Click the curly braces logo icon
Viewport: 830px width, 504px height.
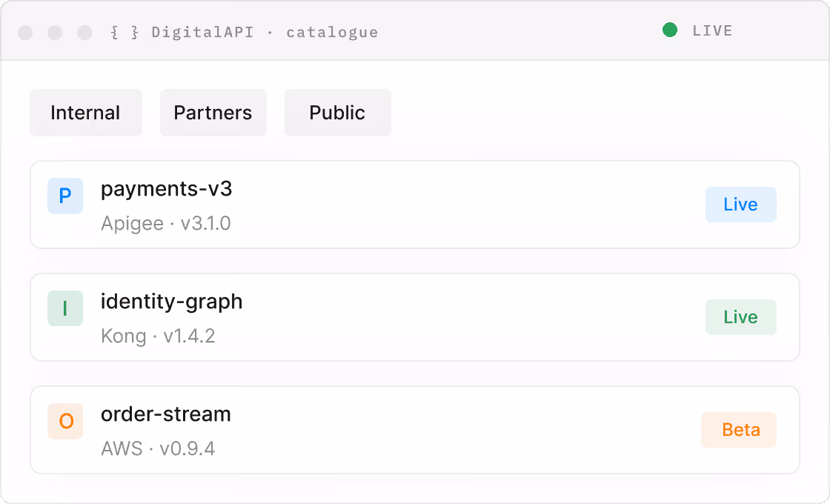tap(124, 33)
